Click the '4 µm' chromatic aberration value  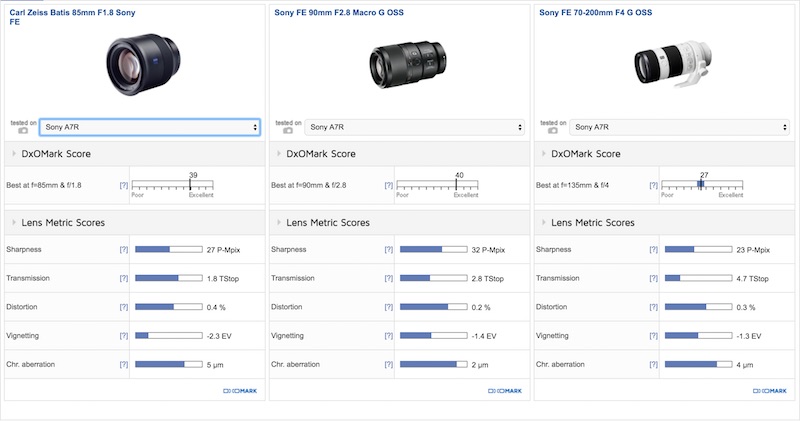click(744, 365)
